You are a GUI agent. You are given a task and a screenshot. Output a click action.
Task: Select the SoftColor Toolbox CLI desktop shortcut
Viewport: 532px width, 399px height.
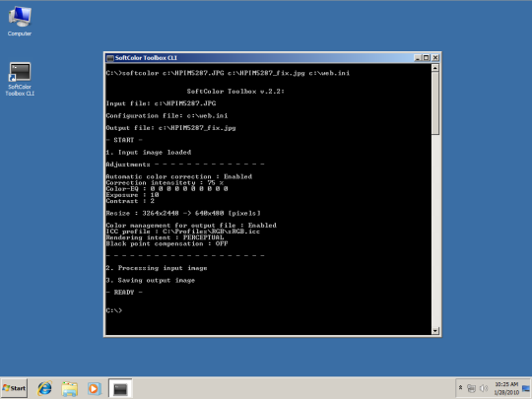pos(20,79)
